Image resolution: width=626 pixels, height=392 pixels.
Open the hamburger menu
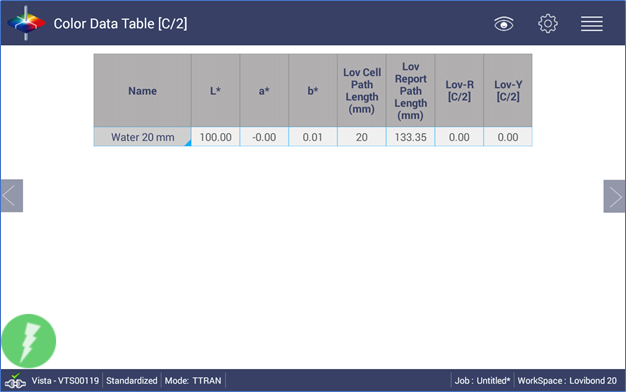(592, 24)
